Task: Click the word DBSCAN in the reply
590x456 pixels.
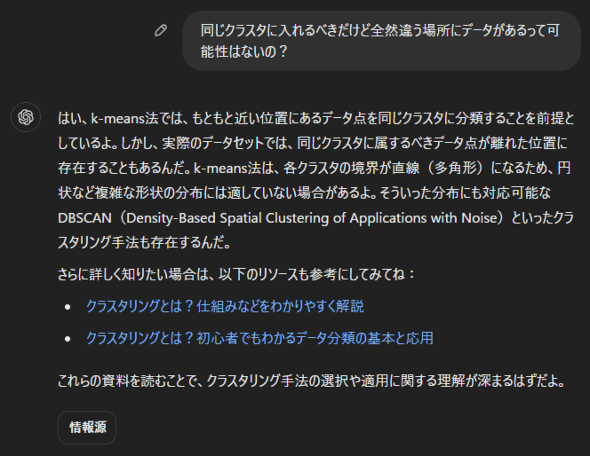Action: coord(85,218)
